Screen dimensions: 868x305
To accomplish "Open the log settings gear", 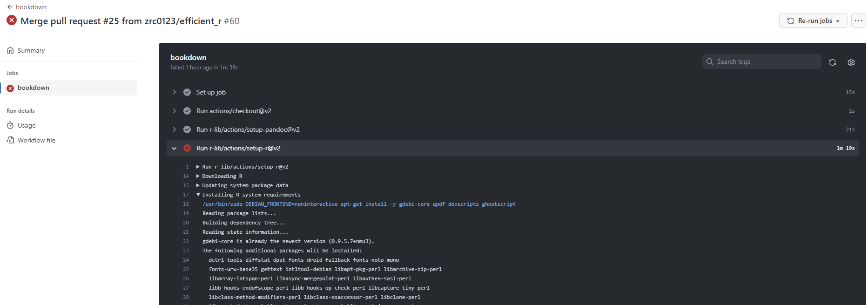I will pyautogui.click(x=851, y=62).
